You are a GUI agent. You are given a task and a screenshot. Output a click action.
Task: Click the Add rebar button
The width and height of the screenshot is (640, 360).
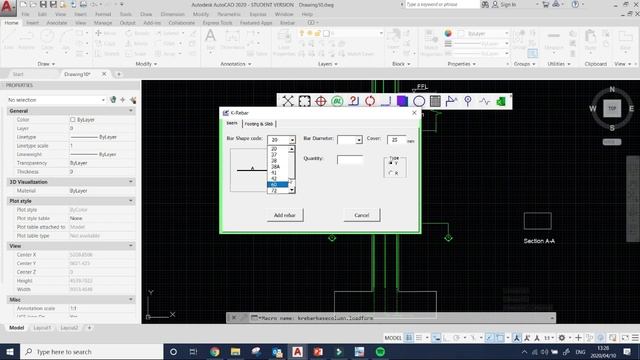pyautogui.click(x=284, y=215)
